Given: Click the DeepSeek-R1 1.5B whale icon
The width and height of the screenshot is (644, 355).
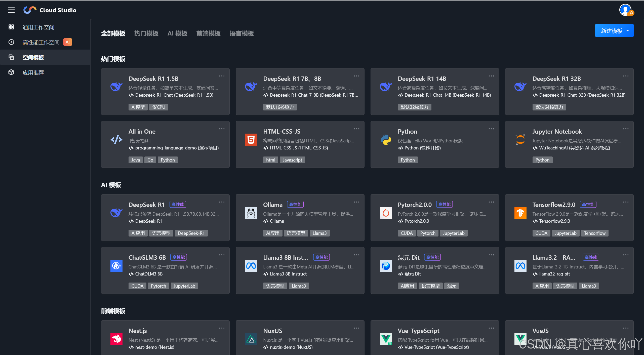Looking at the screenshot, I should 116,87.
